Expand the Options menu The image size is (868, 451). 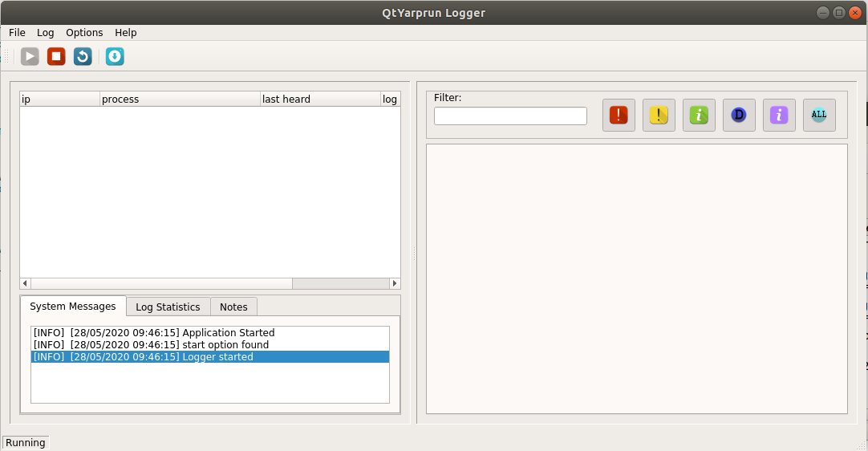point(84,33)
